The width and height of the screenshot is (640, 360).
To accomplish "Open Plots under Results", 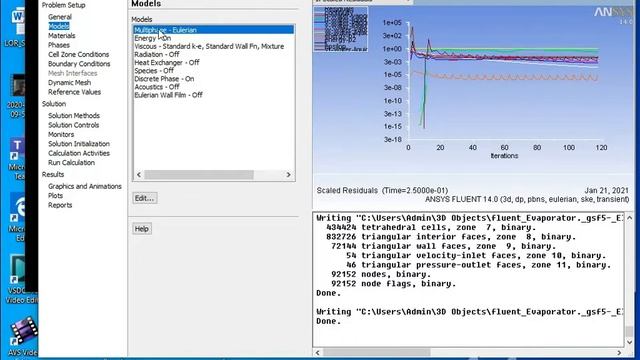I will click(55, 196).
